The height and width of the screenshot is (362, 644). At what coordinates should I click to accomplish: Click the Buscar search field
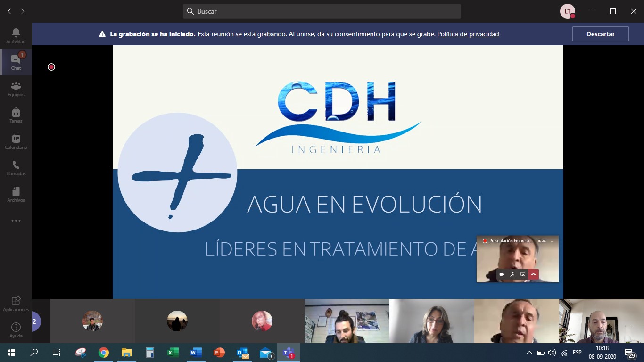pos(322,11)
